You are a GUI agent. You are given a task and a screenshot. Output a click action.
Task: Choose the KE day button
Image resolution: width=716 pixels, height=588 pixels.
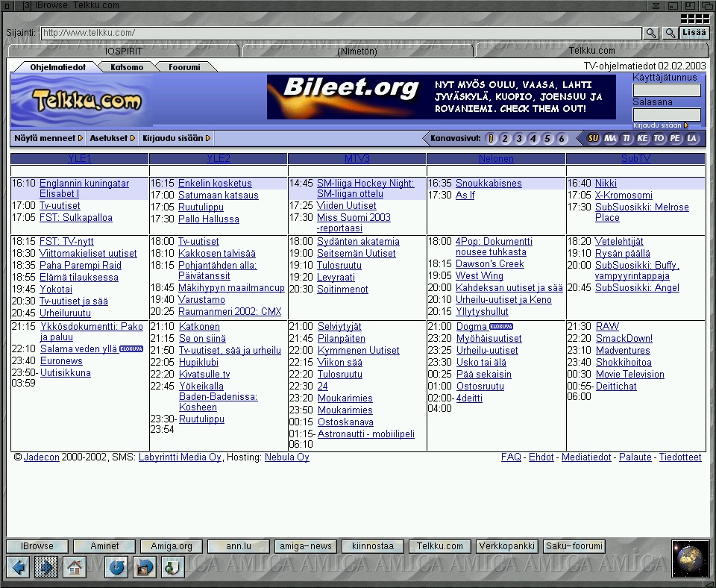click(x=642, y=139)
